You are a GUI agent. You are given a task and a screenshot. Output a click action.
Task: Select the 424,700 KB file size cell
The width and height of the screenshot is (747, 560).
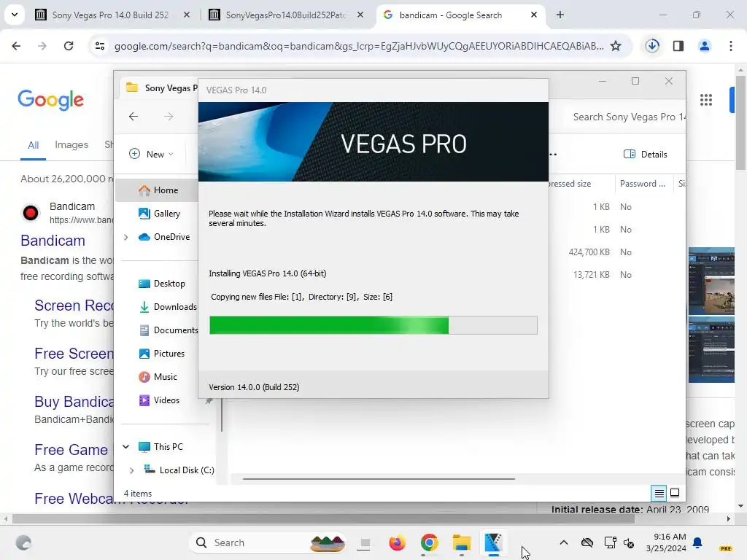pos(589,252)
